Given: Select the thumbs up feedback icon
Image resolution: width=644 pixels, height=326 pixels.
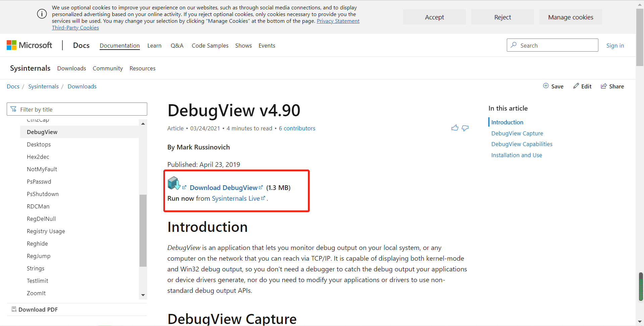Looking at the screenshot, I should tap(455, 128).
